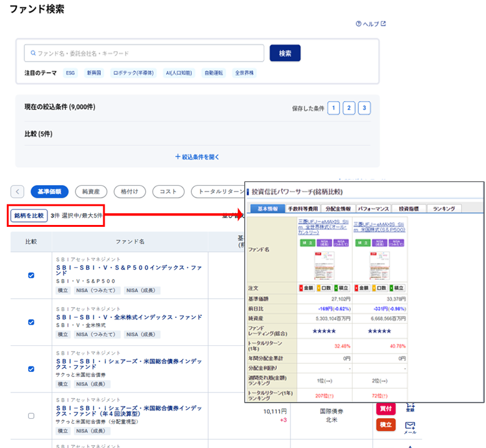
Task: Open SBI・V・S&P500インデックス・ファンド link
Action: pos(129,270)
